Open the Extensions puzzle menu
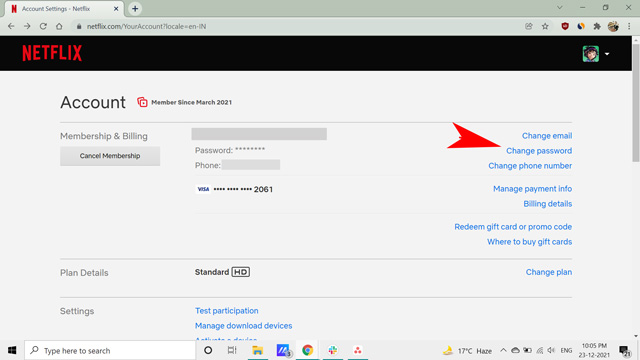 (x=597, y=26)
